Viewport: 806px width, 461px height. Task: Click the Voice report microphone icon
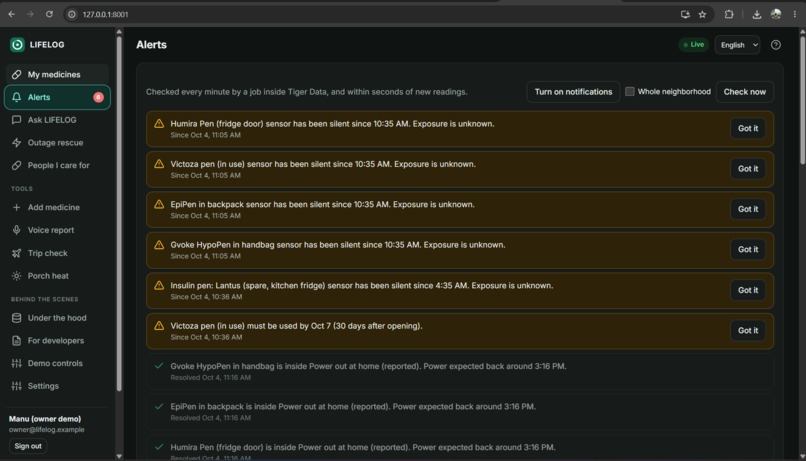16,230
